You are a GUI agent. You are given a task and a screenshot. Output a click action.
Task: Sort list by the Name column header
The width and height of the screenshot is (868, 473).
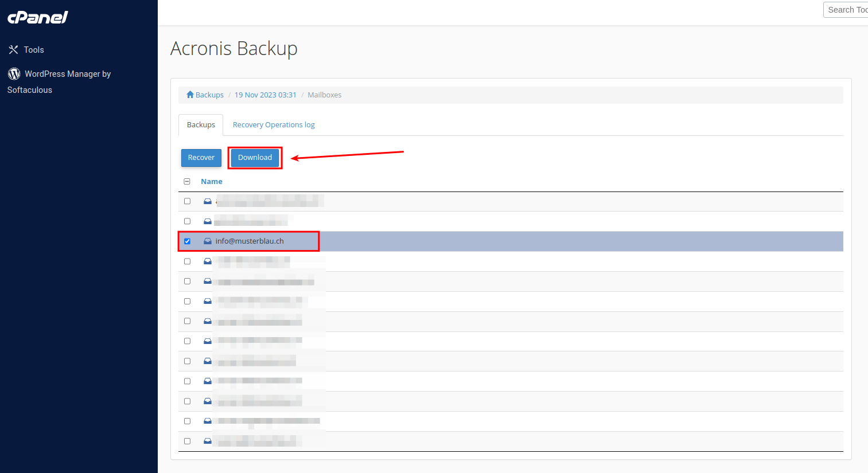coord(212,181)
